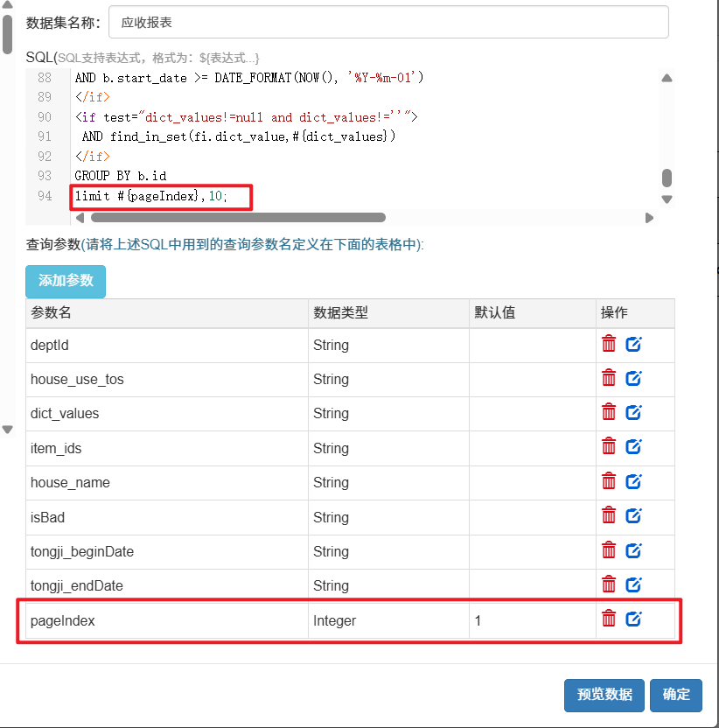
Task: Focus the 数据集名称 input field
Action: (388, 22)
